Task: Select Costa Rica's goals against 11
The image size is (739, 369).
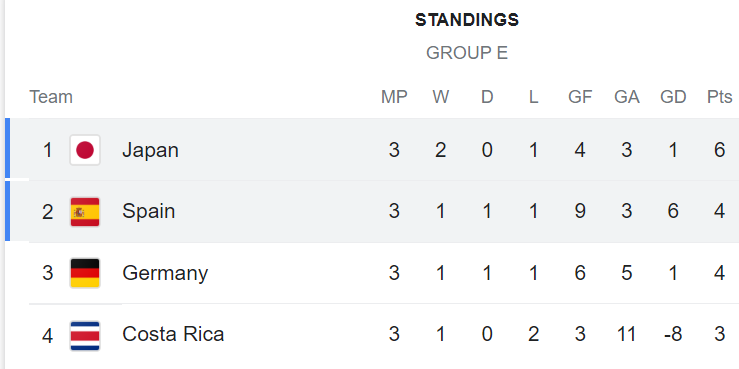Action: [x=626, y=334]
